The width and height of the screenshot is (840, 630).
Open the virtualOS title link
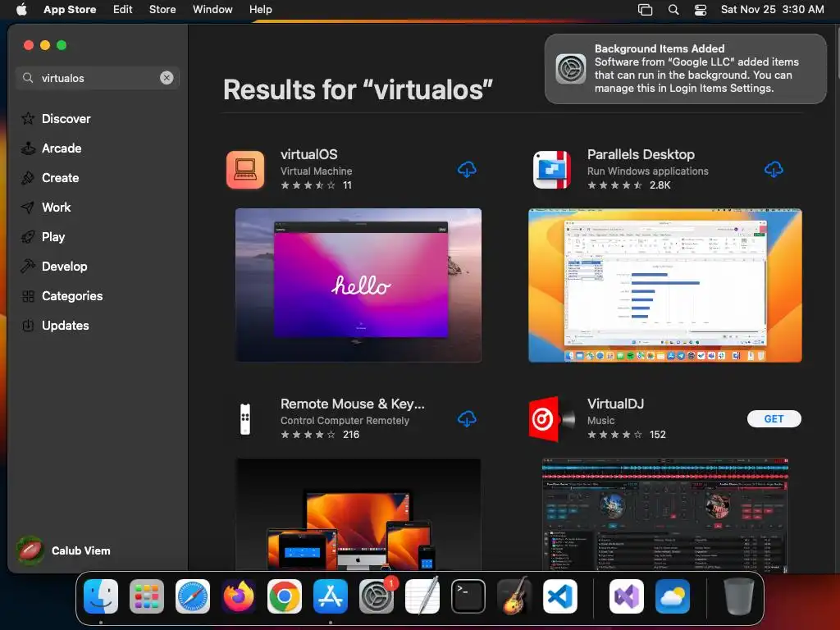309,154
